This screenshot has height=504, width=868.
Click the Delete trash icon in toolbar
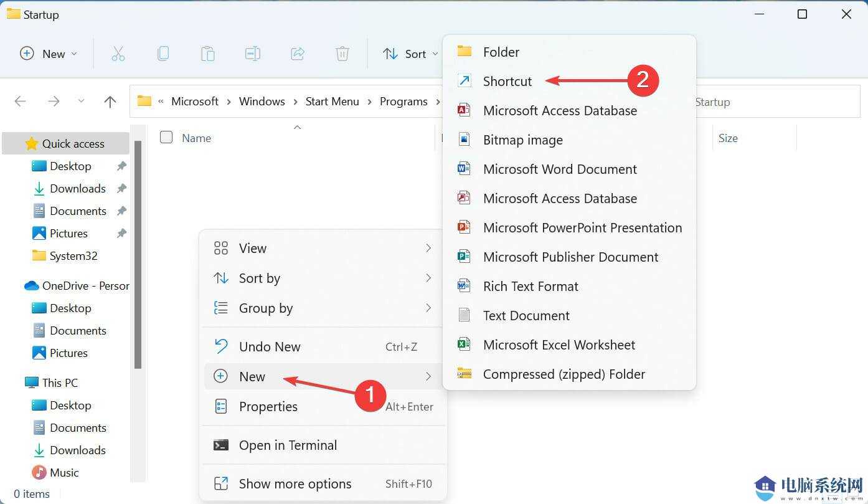(x=342, y=54)
